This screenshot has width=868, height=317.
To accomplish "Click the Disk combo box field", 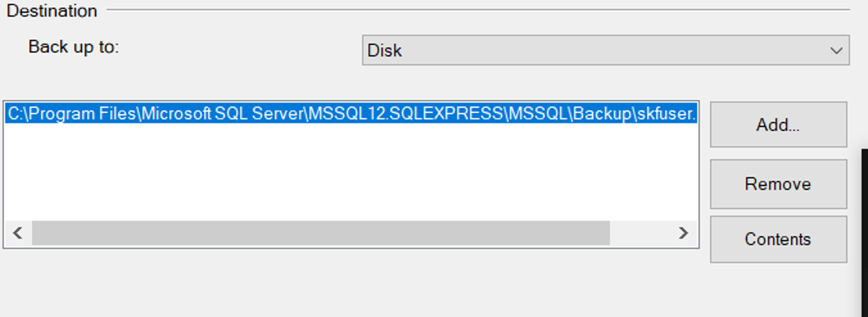I will pos(605,51).
